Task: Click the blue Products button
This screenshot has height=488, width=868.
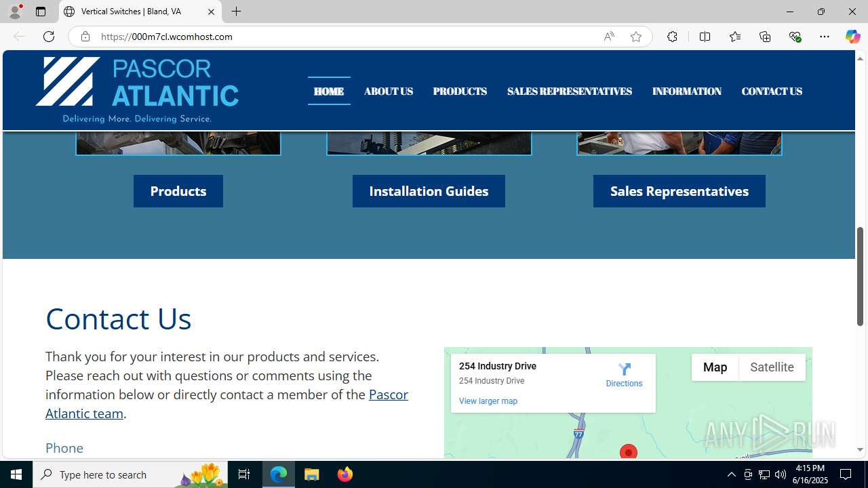Action: click(178, 191)
